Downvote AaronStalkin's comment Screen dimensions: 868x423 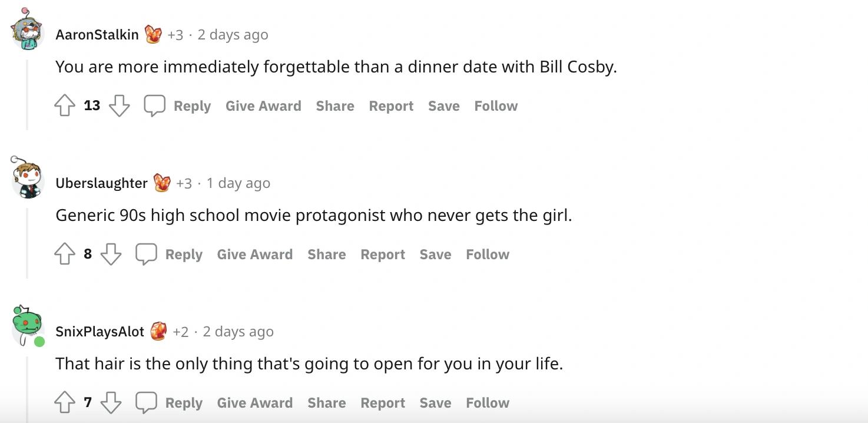(x=120, y=106)
